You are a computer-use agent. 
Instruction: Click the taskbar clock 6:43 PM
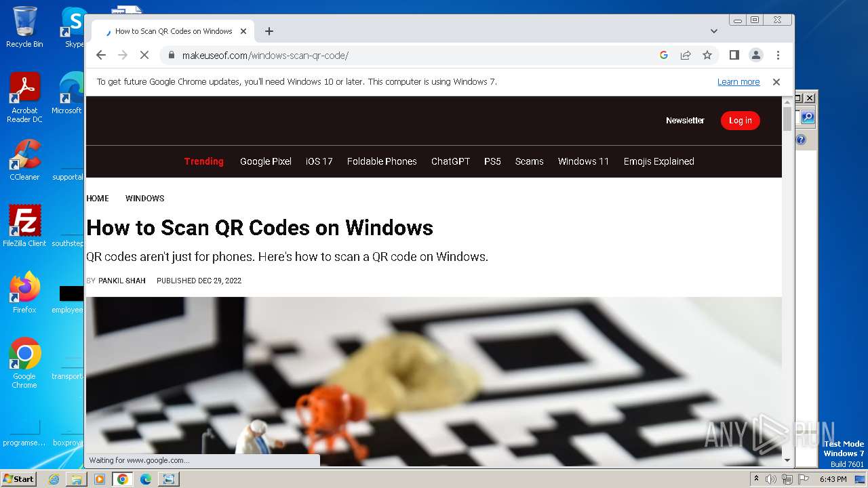833,479
